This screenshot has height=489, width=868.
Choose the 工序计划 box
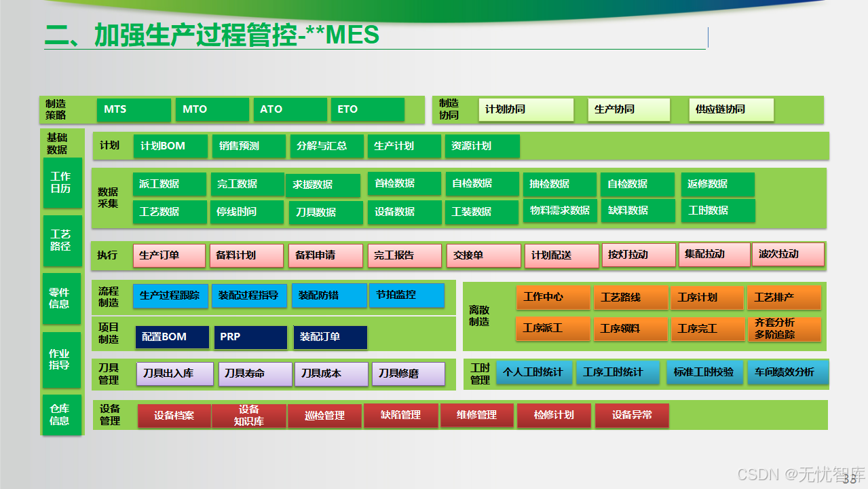pyautogui.click(x=706, y=297)
